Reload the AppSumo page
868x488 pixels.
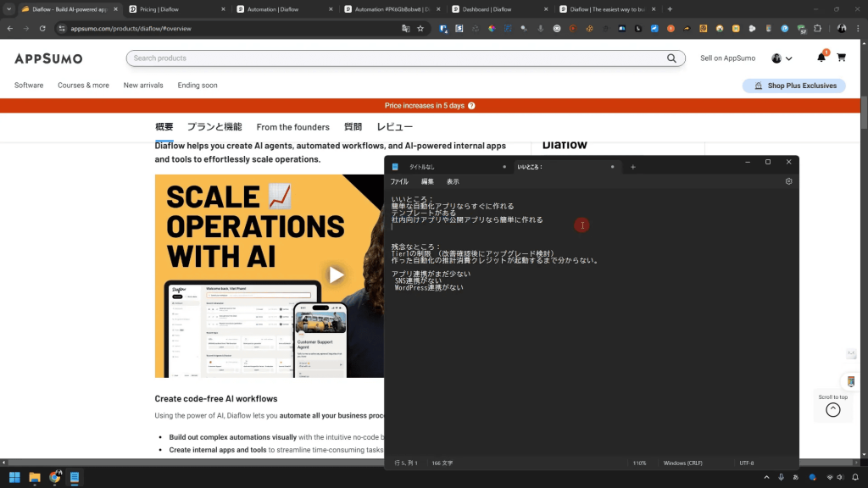point(42,28)
